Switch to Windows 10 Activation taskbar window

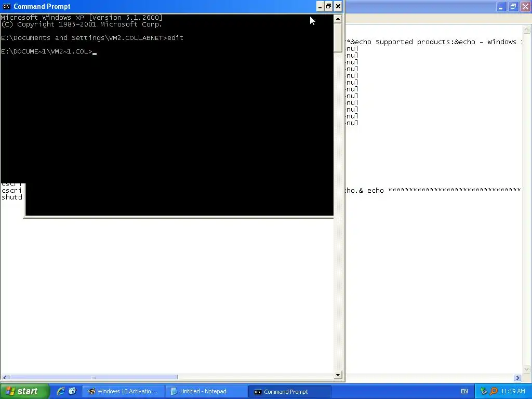[x=123, y=392]
